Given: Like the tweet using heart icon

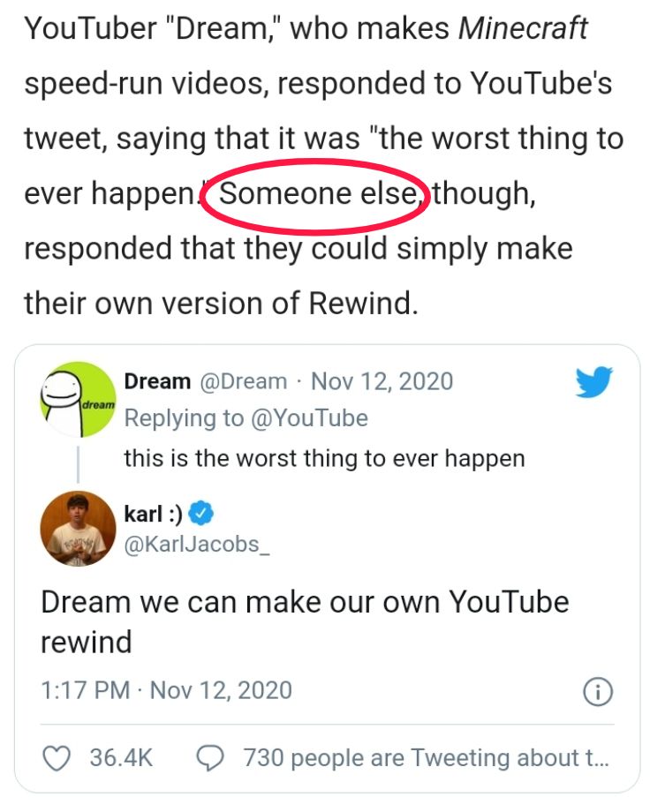Looking at the screenshot, I should click(x=57, y=757).
